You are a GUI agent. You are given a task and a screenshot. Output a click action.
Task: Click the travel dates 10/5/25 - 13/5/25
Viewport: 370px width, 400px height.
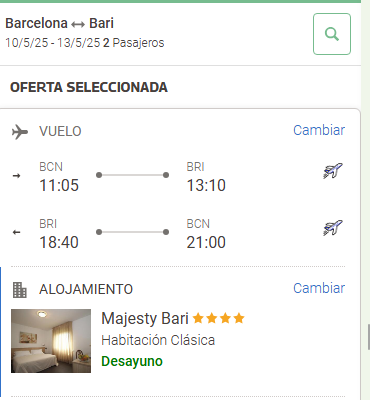(x=53, y=43)
